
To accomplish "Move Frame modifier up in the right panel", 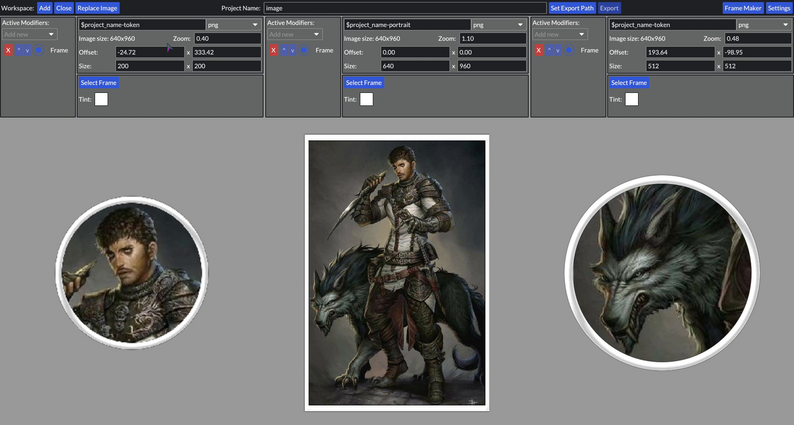I will (x=550, y=49).
